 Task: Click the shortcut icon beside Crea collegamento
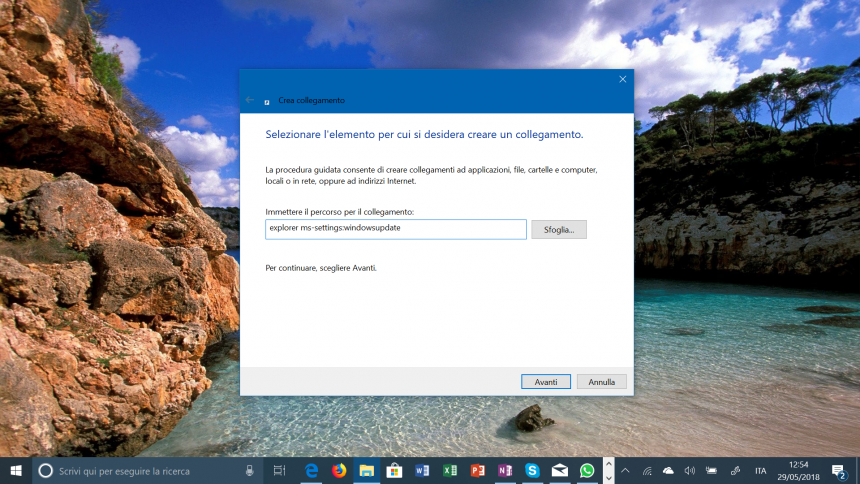267,102
